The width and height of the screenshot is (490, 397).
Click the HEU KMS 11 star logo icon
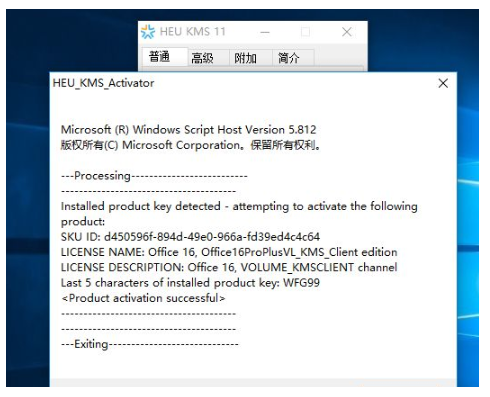click(x=148, y=32)
